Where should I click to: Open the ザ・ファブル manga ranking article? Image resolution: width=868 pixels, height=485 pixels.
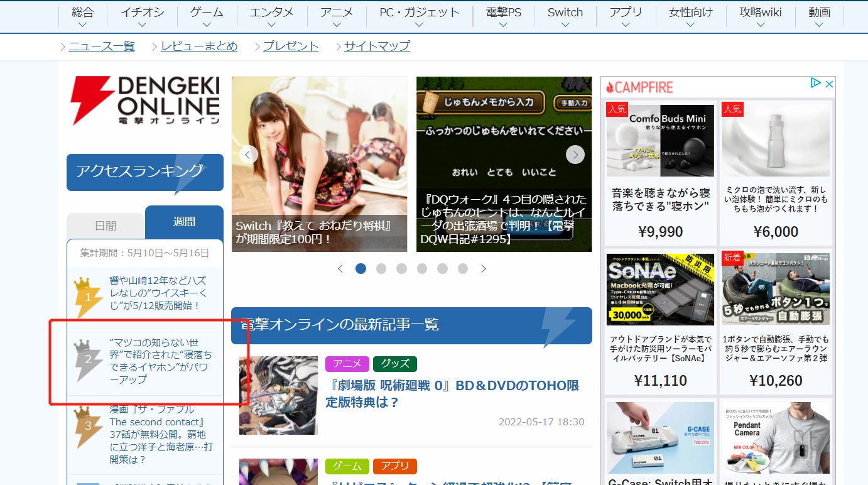click(161, 434)
